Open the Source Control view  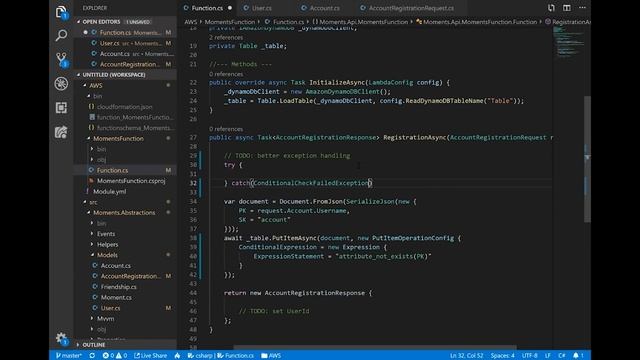pyautogui.click(x=62, y=59)
